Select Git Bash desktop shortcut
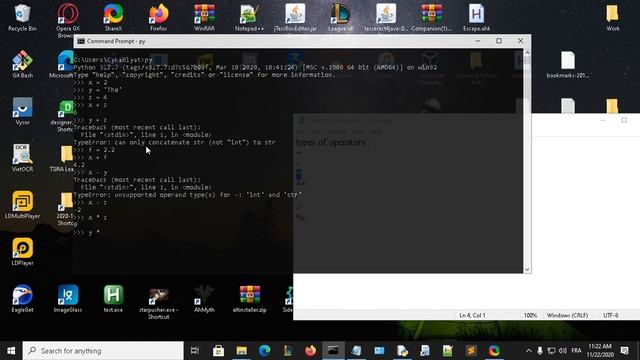This screenshot has width=640, height=360. (x=22, y=64)
